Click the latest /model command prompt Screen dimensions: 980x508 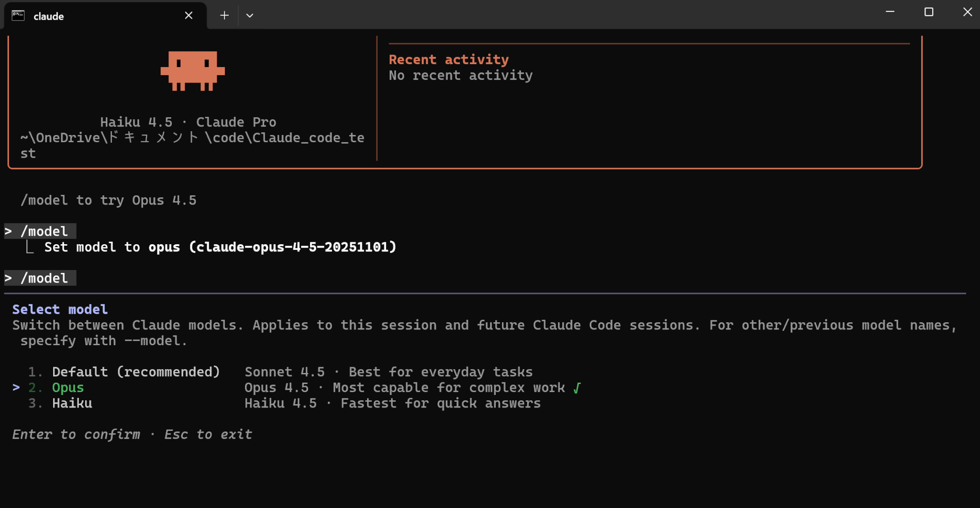pos(44,278)
